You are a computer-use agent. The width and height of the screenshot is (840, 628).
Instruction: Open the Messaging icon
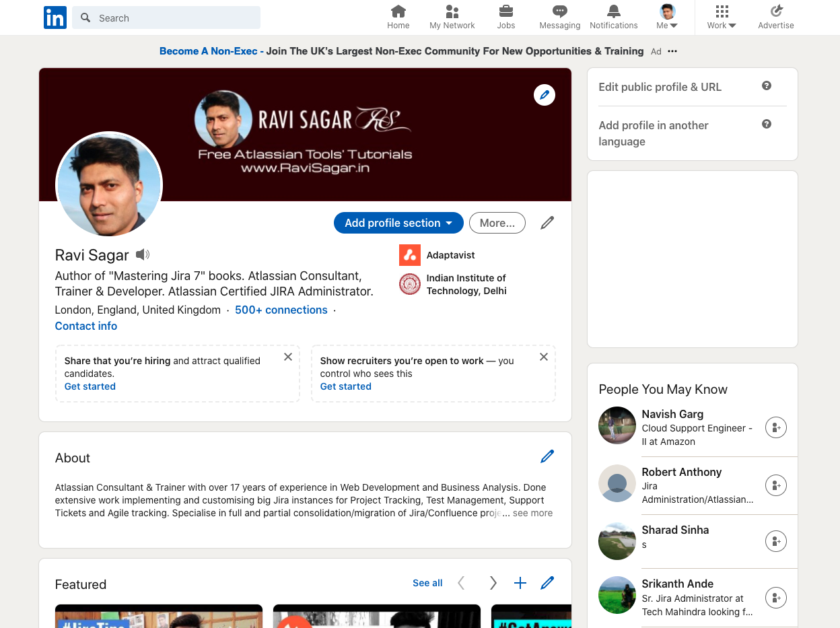(x=559, y=18)
